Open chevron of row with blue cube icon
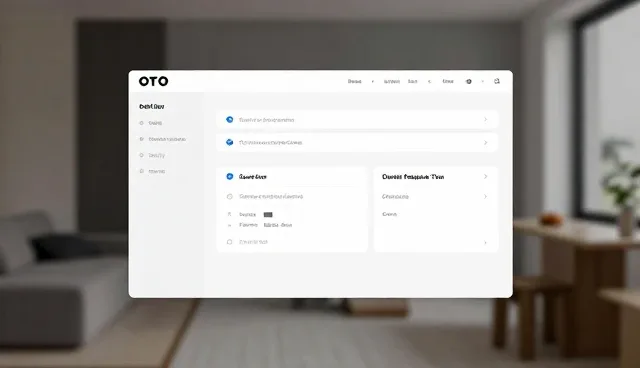 [x=485, y=142]
